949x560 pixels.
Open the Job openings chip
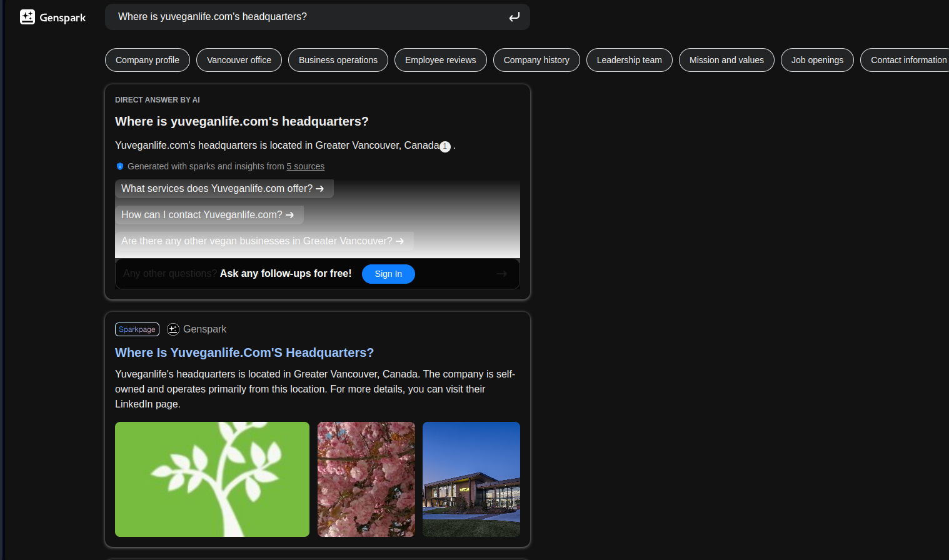click(817, 60)
